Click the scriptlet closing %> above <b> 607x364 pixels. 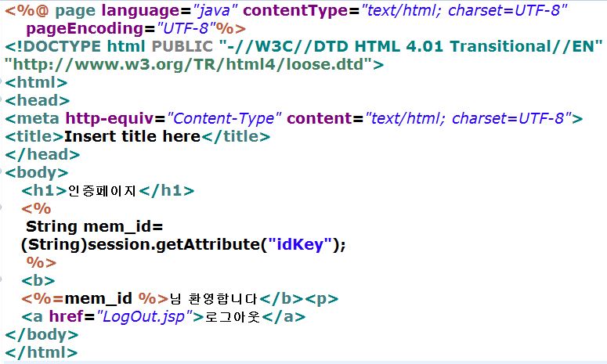pyautogui.click(x=41, y=263)
